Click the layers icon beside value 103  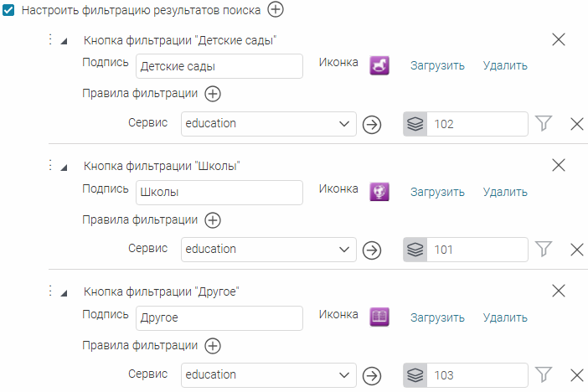(x=415, y=375)
